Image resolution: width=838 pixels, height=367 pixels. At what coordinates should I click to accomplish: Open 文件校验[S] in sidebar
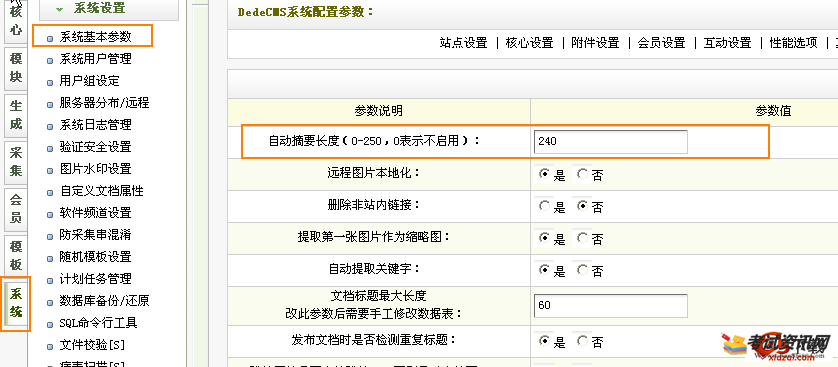[x=92, y=345]
